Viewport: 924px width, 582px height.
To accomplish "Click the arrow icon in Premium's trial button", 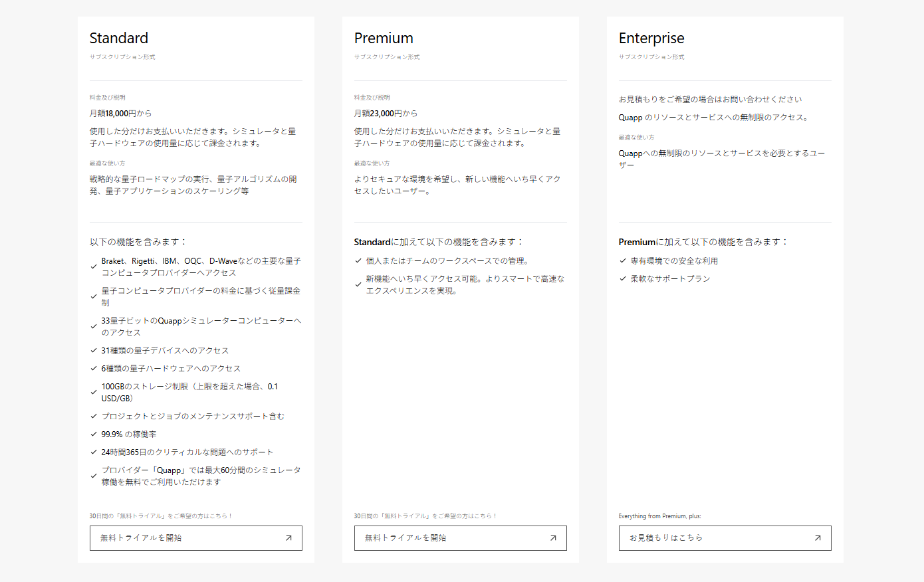I will (x=553, y=538).
